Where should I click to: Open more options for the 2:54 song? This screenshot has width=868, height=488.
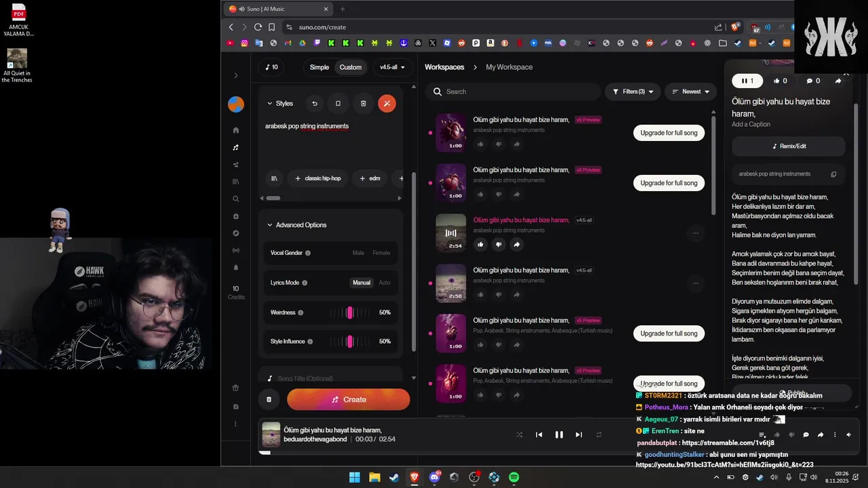[695, 233]
